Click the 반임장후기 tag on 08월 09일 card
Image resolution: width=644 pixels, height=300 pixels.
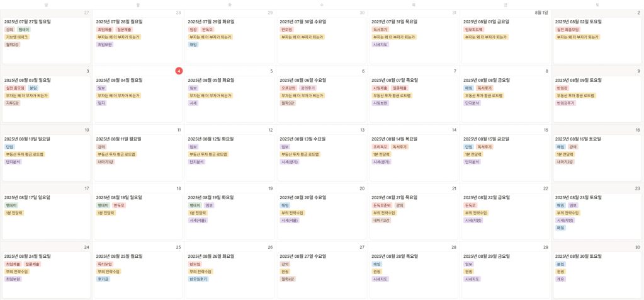pos(565,103)
